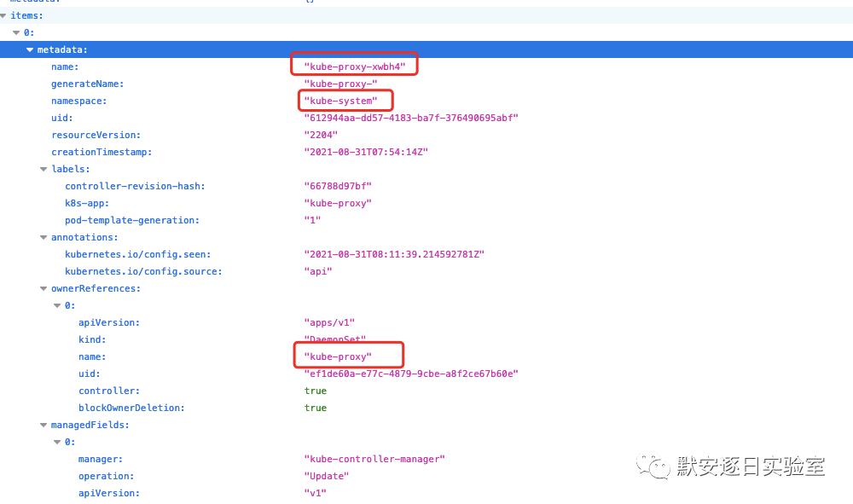Viewport: 853px width, 504px height.
Task: Click the config.seen timestamp value
Action: 394,254
